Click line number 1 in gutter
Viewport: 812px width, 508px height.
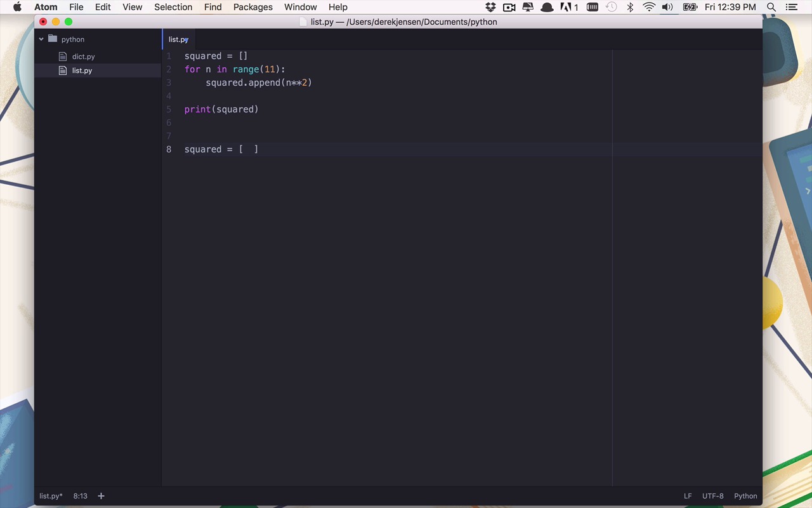169,56
